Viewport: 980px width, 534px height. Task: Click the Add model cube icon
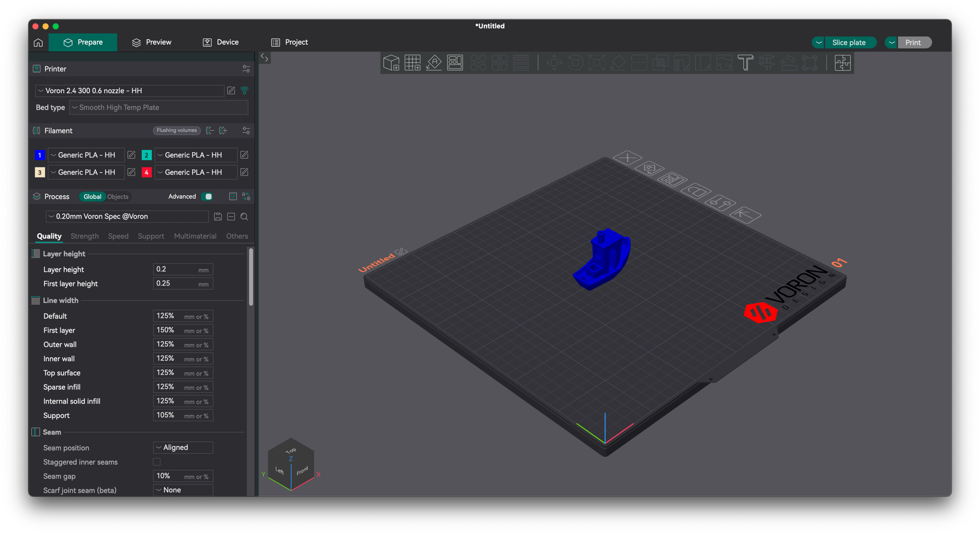tap(391, 63)
